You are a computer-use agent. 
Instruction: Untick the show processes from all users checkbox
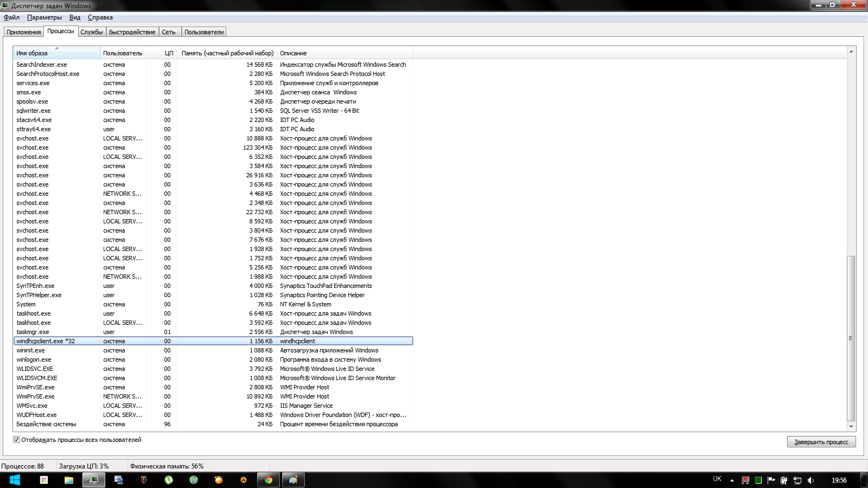(x=17, y=440)
